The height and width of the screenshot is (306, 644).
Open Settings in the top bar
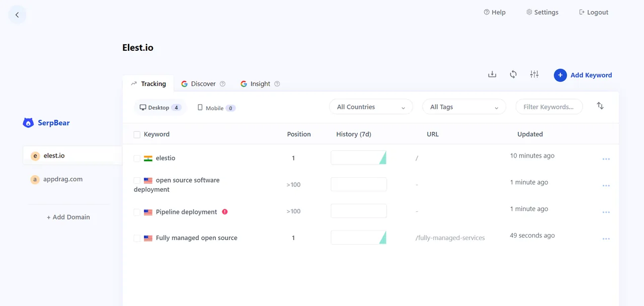542,12
